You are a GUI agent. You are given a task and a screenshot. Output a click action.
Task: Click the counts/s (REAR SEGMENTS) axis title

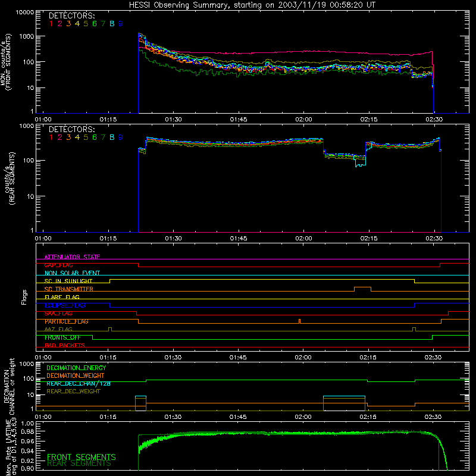(10, 178)
